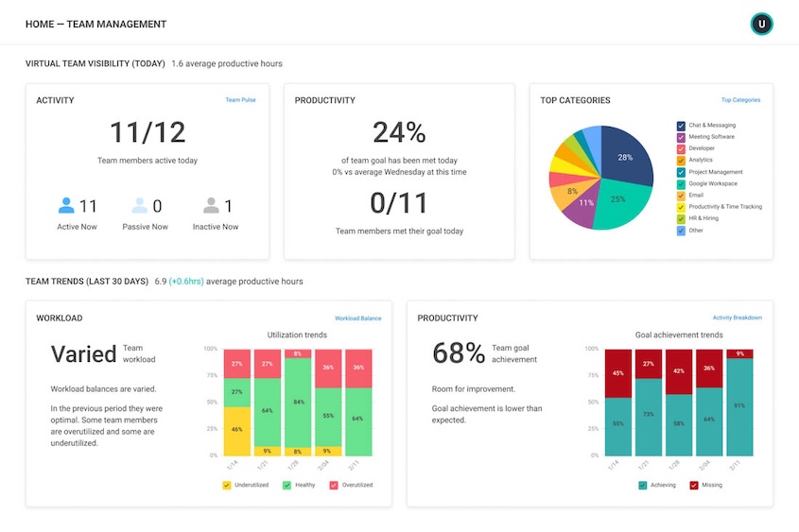The width and height of the screenshot is (799, 532).
Task: Toggle the Overutilized legend checkbox
Action: point(334,485)
